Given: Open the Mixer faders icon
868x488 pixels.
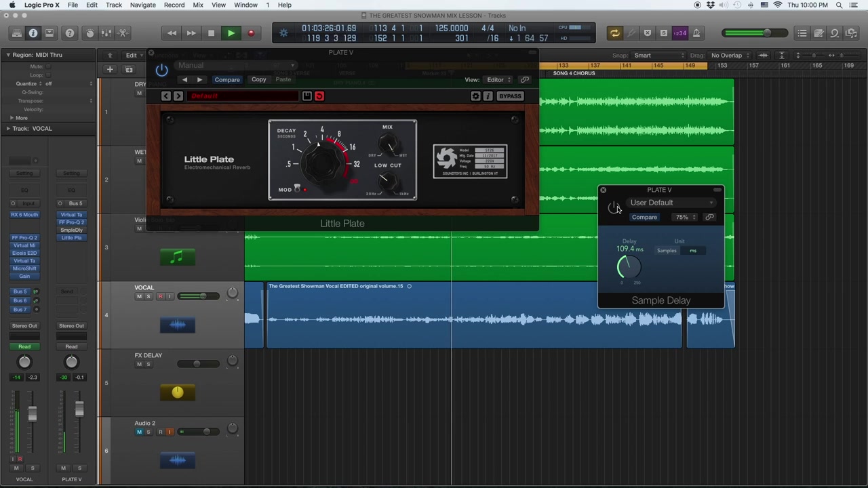Looking at the screenshot, I should point(106,33).
